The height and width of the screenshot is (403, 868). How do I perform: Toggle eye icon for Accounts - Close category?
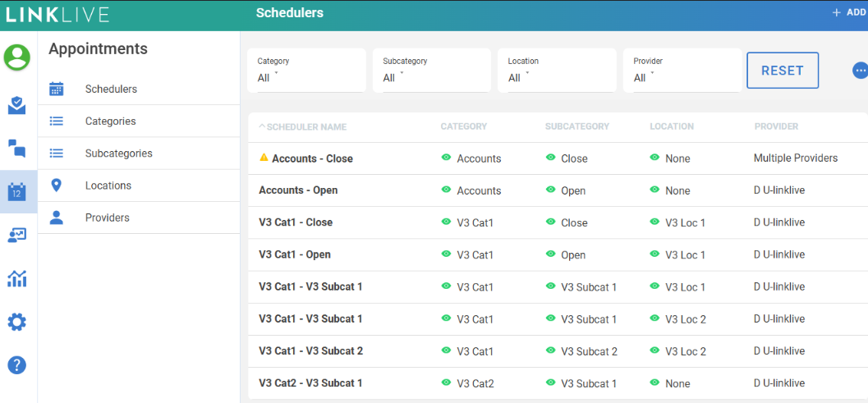click(446, 158)
